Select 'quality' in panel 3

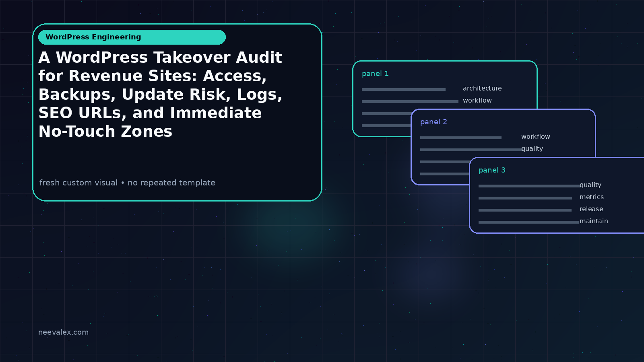(590, 185)
